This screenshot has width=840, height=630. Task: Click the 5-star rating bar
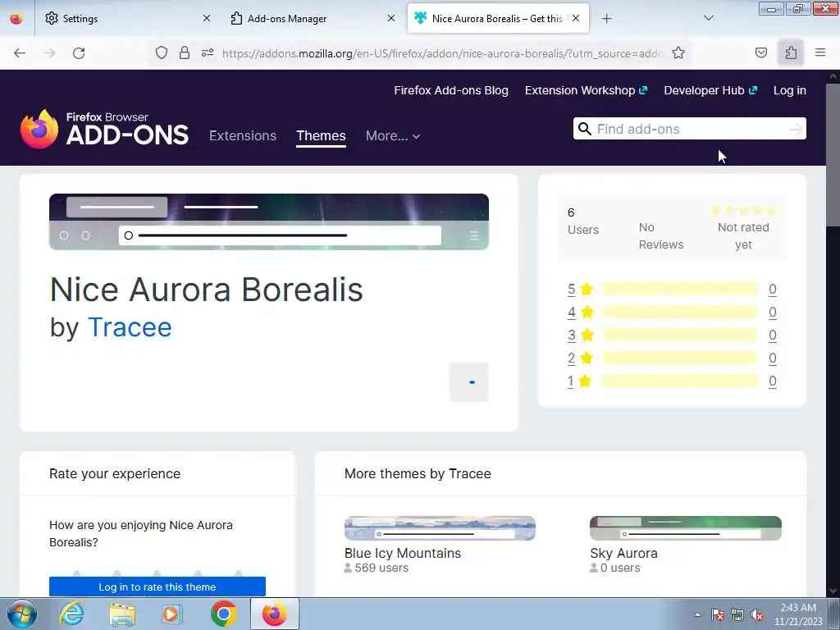point(680,290)
